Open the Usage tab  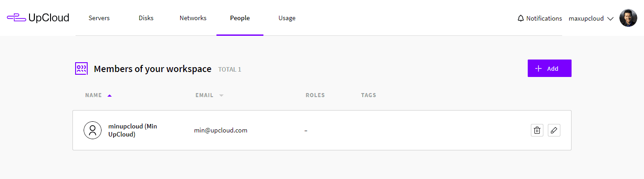click(287, 18)
